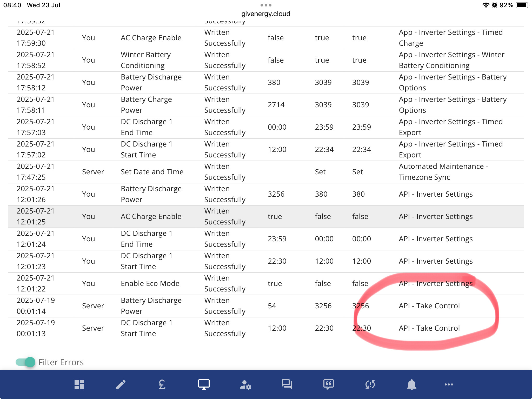The height and width of the screenshot is (399, 532).
Task: Open the dashboard grid icon
Action: [x=79, y=384]
